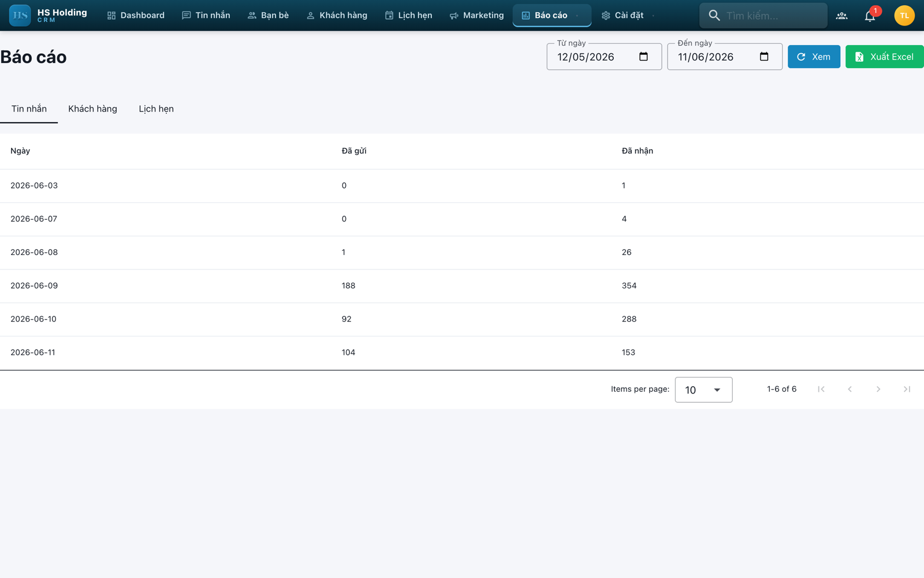Image resolution: width=924 pixels, height=578 pixels.
Task: Switch to the Tin nhắn report tab
Action: [29, 109]
